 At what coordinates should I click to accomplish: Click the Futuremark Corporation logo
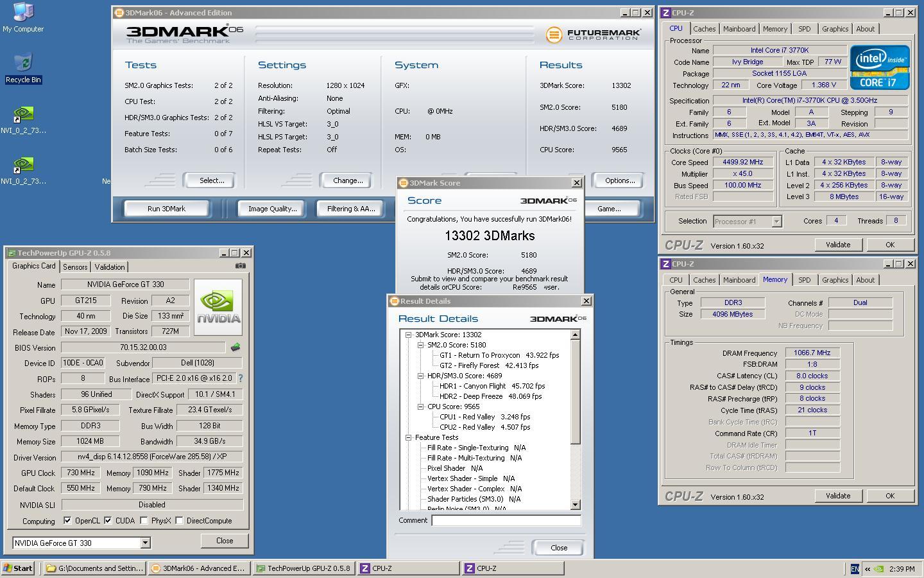pyautogui.click(x=593, y=34)
